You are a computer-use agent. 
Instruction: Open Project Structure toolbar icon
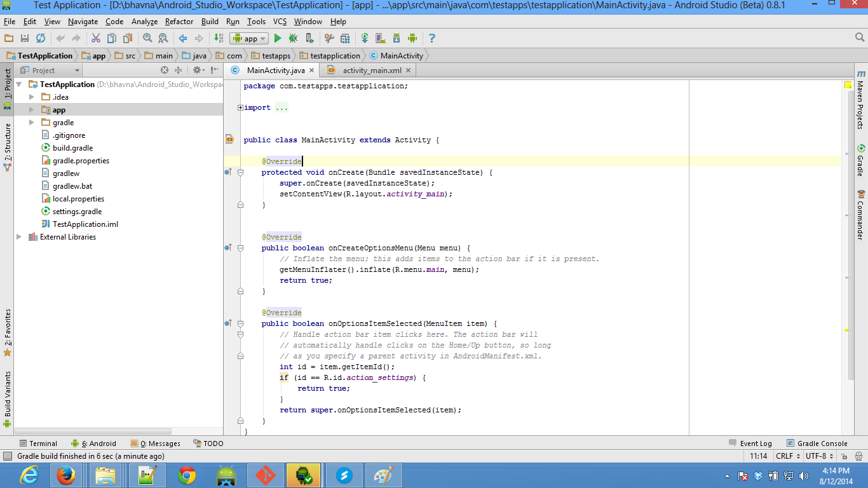[x=345, y=39]
